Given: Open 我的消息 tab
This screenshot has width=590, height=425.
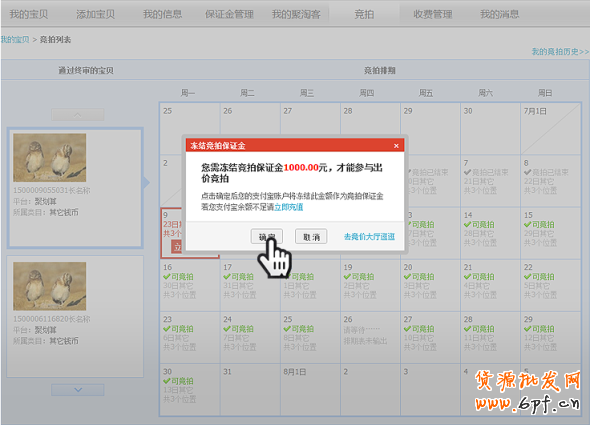Looking at the screenshot, I should [499, 14].
